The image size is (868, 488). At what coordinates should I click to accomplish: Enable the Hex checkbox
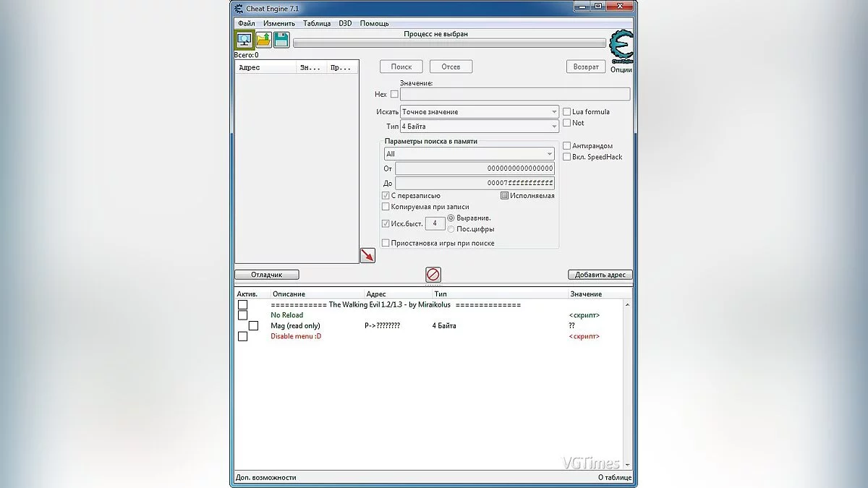[x=393, y=94]
